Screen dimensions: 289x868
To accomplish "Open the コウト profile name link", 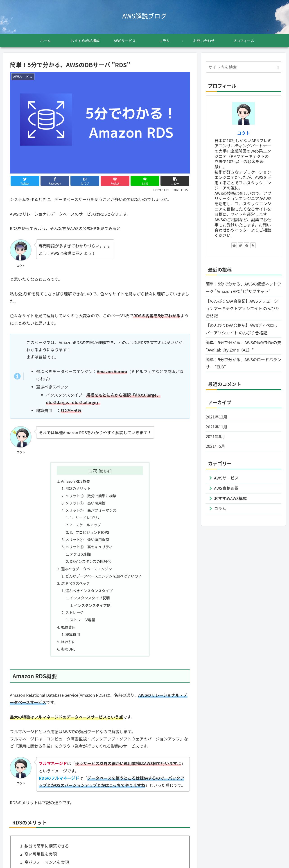I will pos(244,133).
